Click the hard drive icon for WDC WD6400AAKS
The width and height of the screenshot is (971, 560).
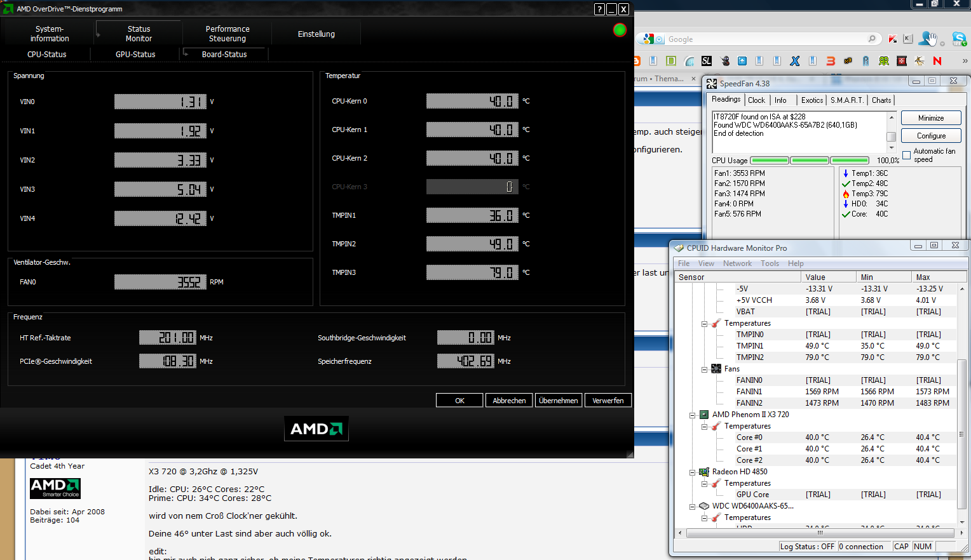pos(704,506)
